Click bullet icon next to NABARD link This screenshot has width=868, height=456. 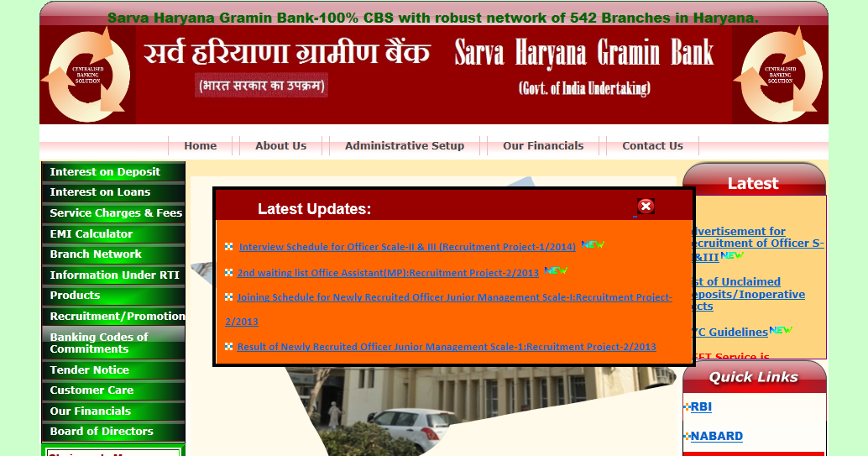click(x=688, y=436)
